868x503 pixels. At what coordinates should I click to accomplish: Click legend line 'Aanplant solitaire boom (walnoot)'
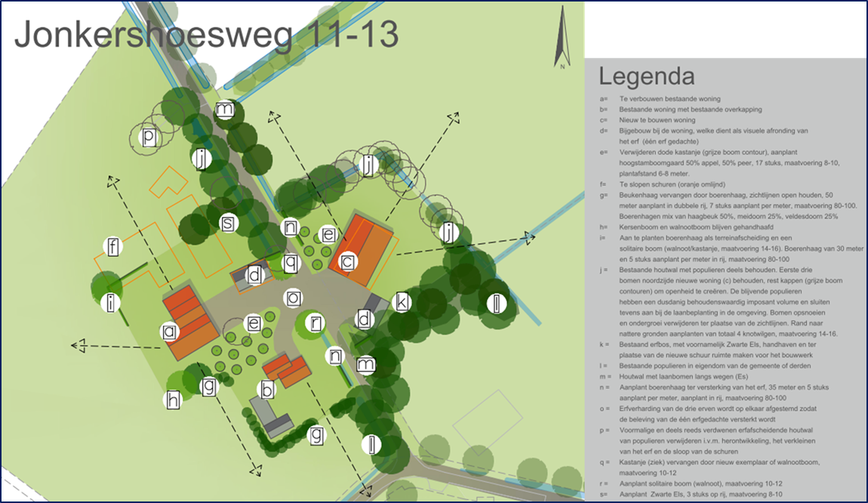click(701, 483)
